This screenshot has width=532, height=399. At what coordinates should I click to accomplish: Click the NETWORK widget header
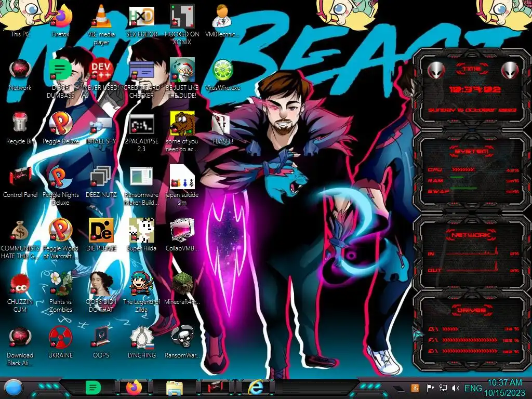(472, 234)
